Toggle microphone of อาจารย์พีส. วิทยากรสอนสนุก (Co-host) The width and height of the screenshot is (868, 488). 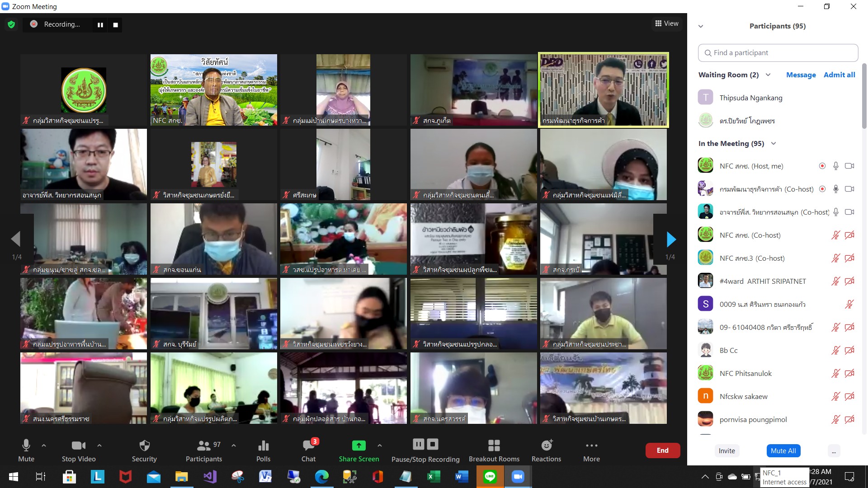[x=836, y=212]
